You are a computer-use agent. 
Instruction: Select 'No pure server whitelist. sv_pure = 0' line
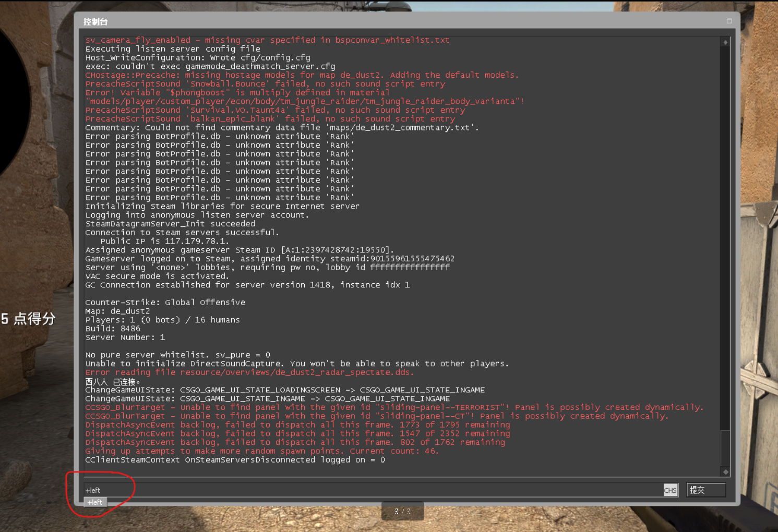coord(178,355)
